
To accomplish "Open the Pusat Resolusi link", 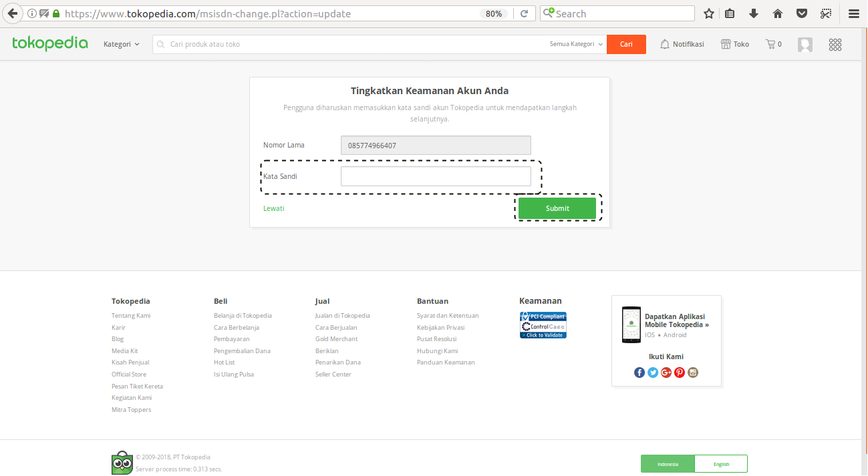I will point(437,339).
